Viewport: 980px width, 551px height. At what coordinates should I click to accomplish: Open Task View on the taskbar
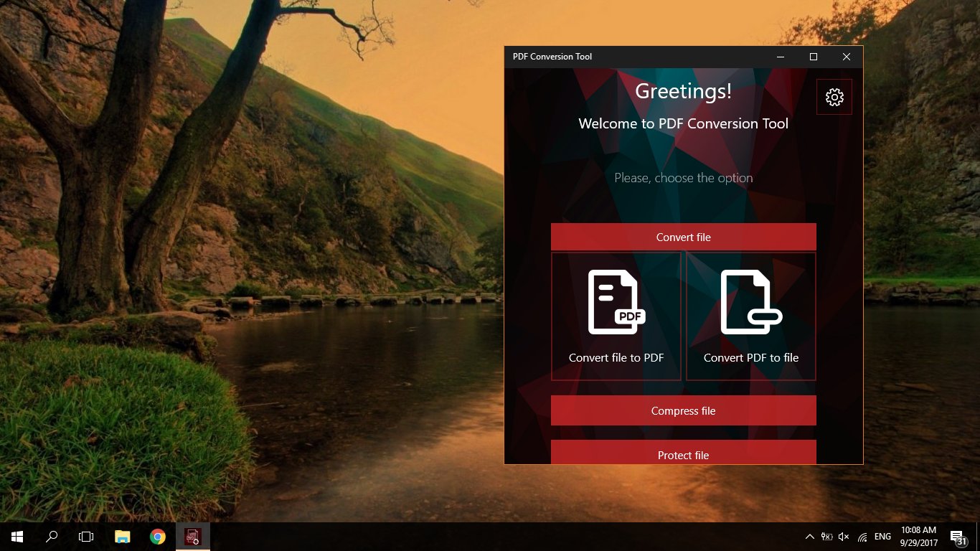[x=86, y=537]
